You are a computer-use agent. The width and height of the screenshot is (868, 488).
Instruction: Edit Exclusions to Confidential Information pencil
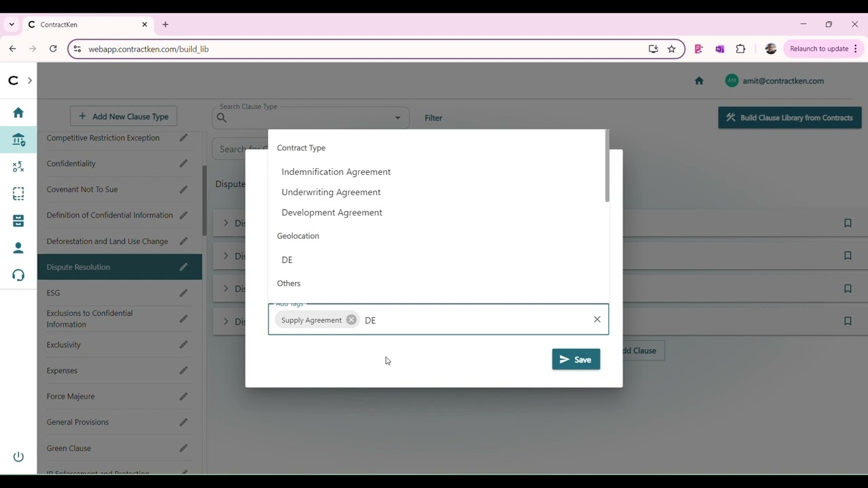[183, 319]
